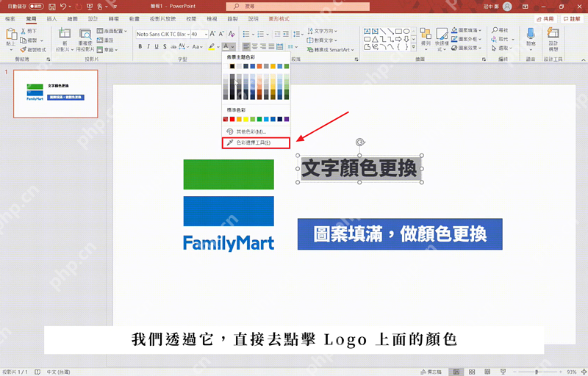Click the search (搜尋) box in title bar
Image resolution: width=588 pixels, height=376 pixels.
tap(298, 7)
